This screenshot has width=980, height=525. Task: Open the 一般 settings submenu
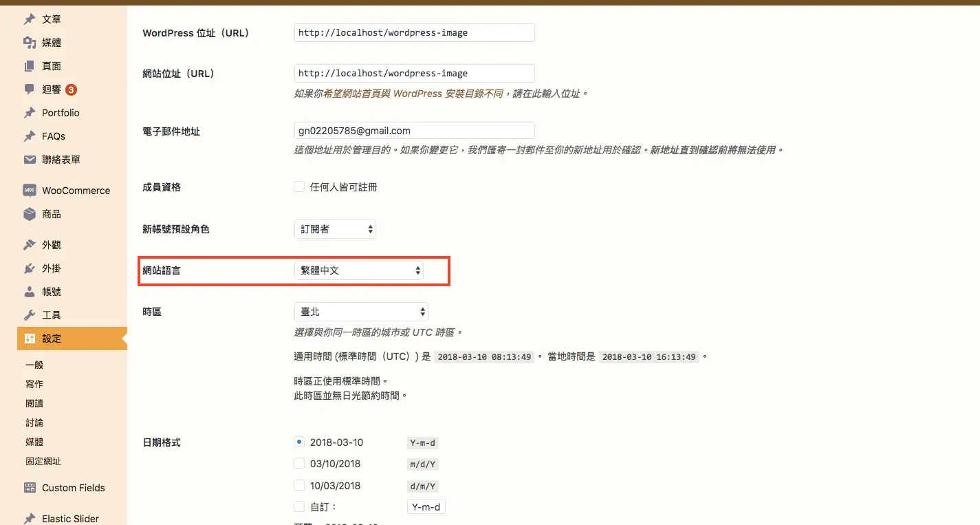pyautogui.click(x=34, y=365)
